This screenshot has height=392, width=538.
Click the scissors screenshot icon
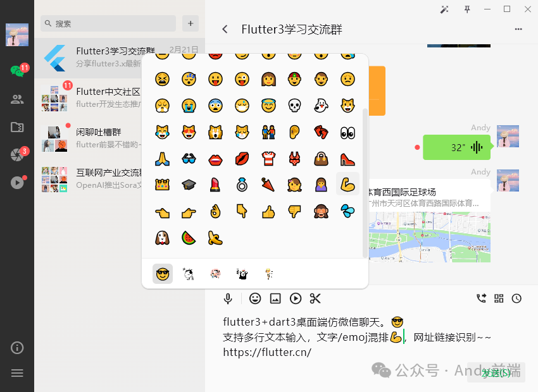pyautogui.click(x=315, y=298)
